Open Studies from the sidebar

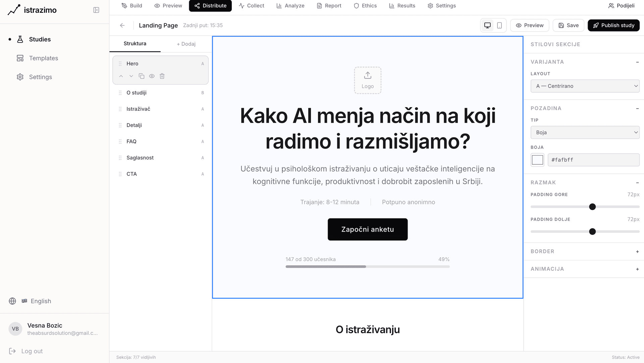40,39
